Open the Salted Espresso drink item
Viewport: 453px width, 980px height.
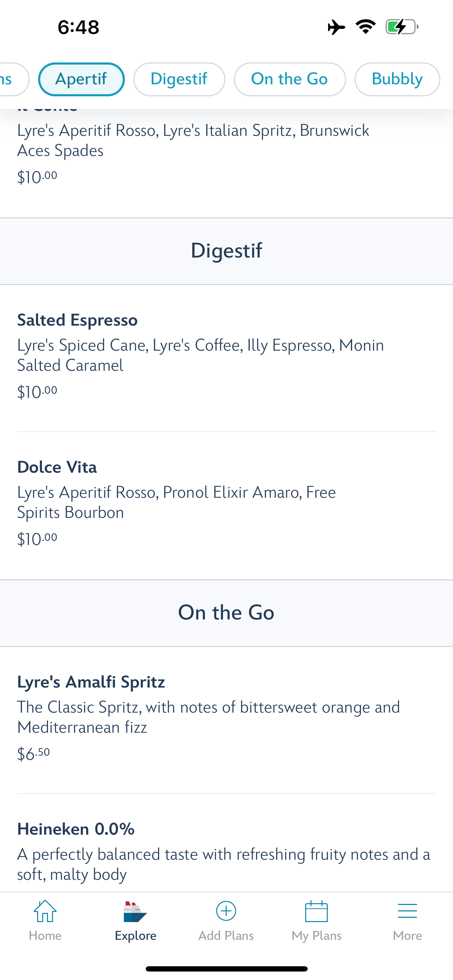click(77, 320)
